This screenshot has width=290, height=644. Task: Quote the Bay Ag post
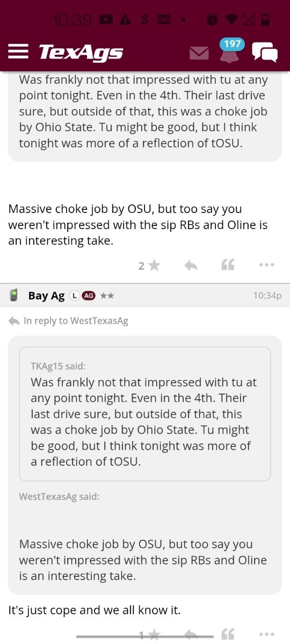pos(228,635)
